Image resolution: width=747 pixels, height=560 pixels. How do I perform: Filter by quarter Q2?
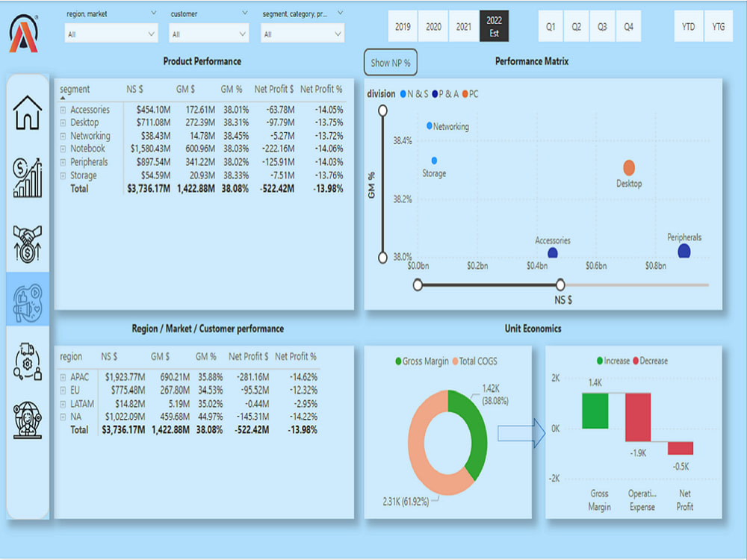pos(577,27)
